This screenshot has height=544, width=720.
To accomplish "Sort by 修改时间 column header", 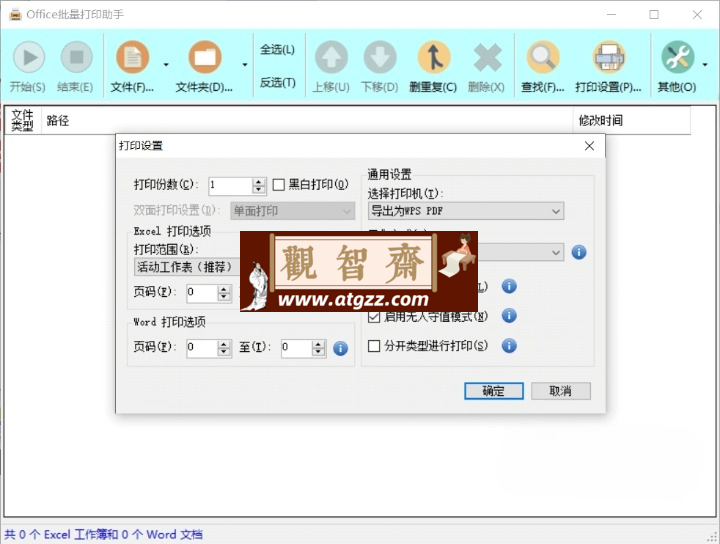I will pos(631,121).
